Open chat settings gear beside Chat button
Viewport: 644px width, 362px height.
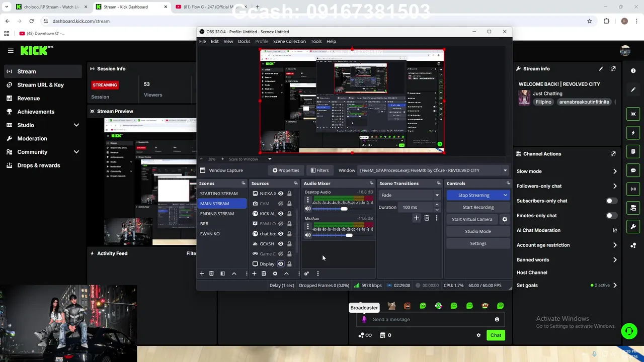coord(478,335)
